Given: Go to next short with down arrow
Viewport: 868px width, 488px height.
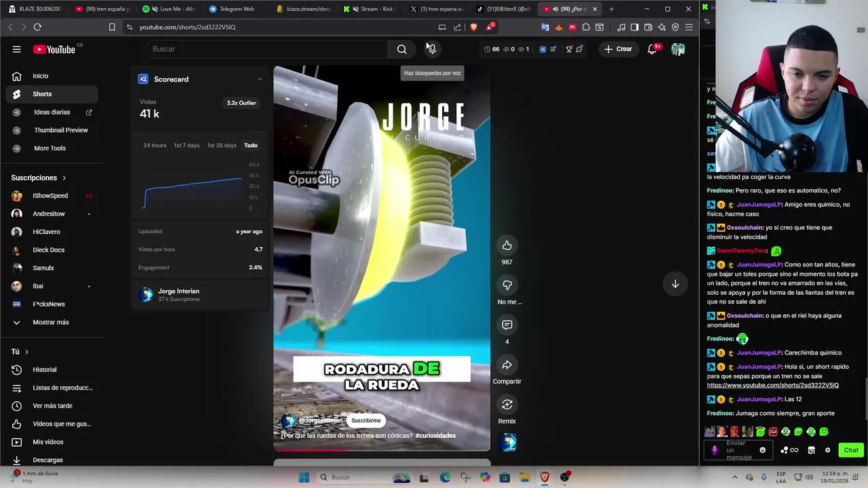Looking at the screenshot, I should (675, 285).
